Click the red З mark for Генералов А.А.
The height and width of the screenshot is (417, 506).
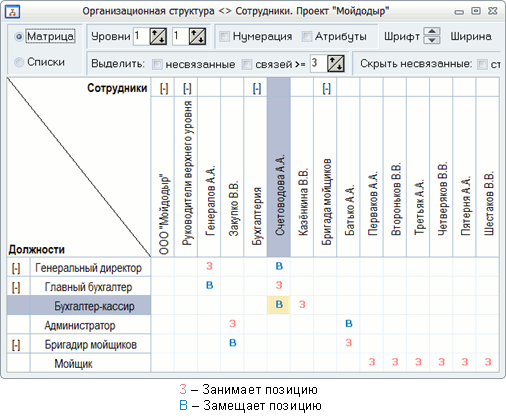pos(209,266)
